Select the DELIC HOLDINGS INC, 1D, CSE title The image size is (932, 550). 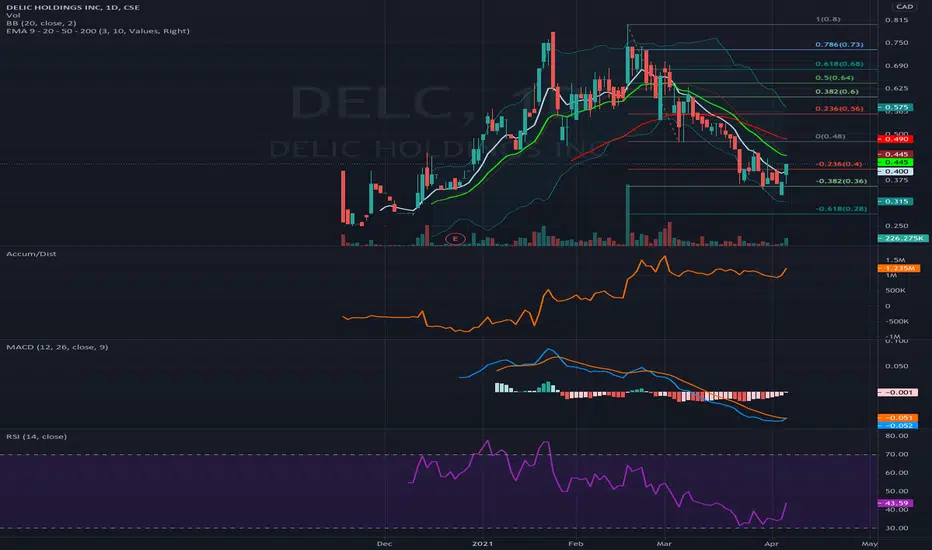73,7
